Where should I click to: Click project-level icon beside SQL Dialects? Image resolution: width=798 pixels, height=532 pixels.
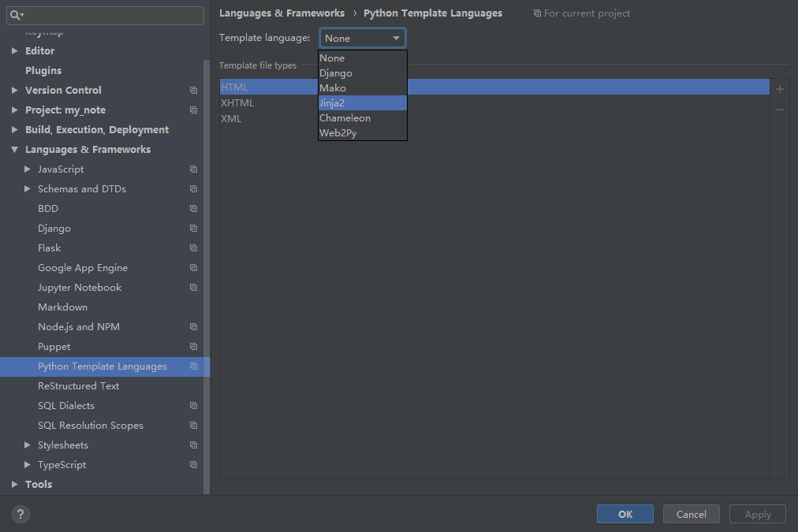tap(193, 405)
